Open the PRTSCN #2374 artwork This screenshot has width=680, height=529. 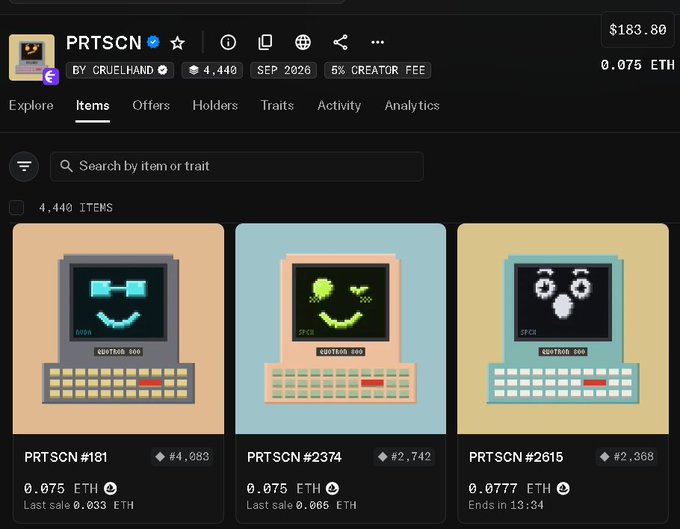point(340,329)
